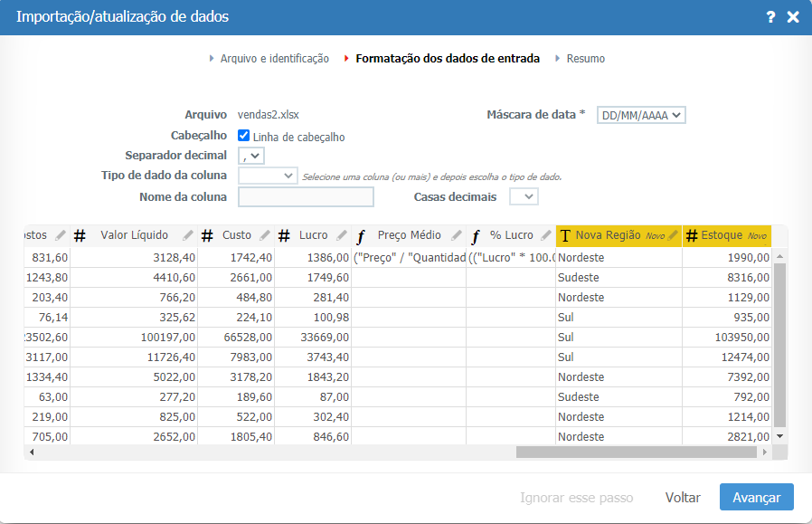The image size is (812, 524).
Task: Edit the Valor Líquido column pencil icon
Action: 188,235
